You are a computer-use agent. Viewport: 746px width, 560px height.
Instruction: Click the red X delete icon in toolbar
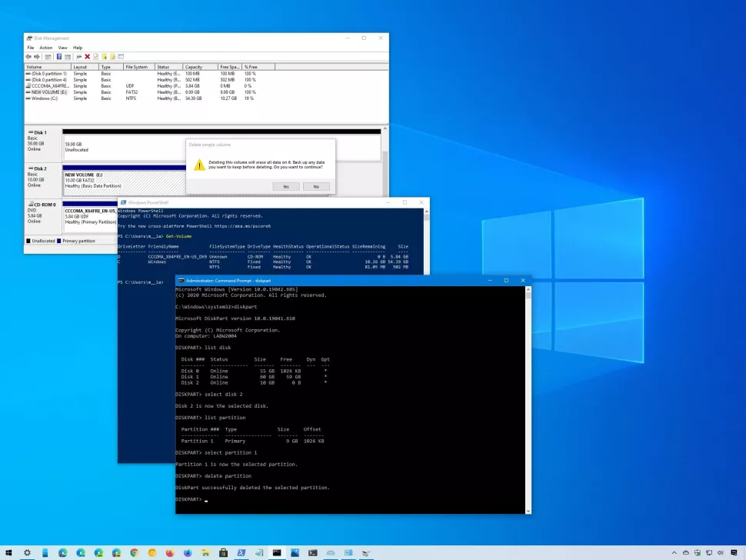point(87,57)
